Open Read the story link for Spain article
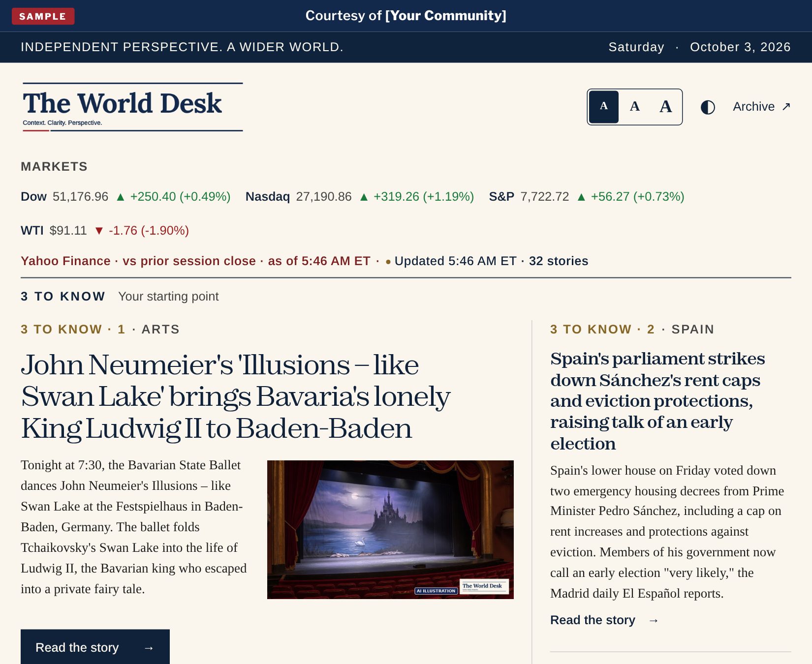This screenshot has height=664, width=812. tap(604, 620)
